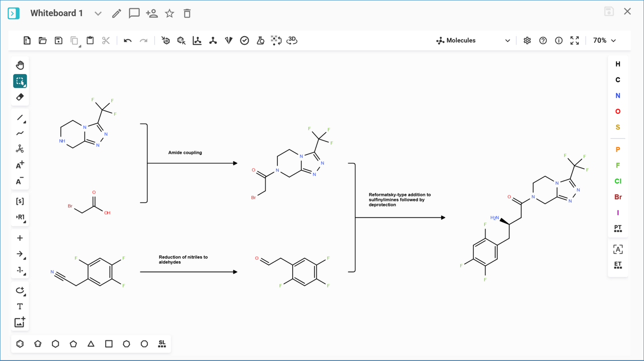This screenshot has height=361, width=644.
Task: Select the chain drawing tool
Action: coord(20,133)
